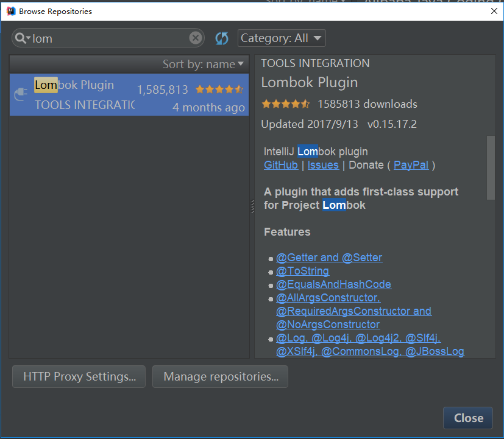
Task: Click the 'Updated 2017/9/13' text
Action: (310, 124)
